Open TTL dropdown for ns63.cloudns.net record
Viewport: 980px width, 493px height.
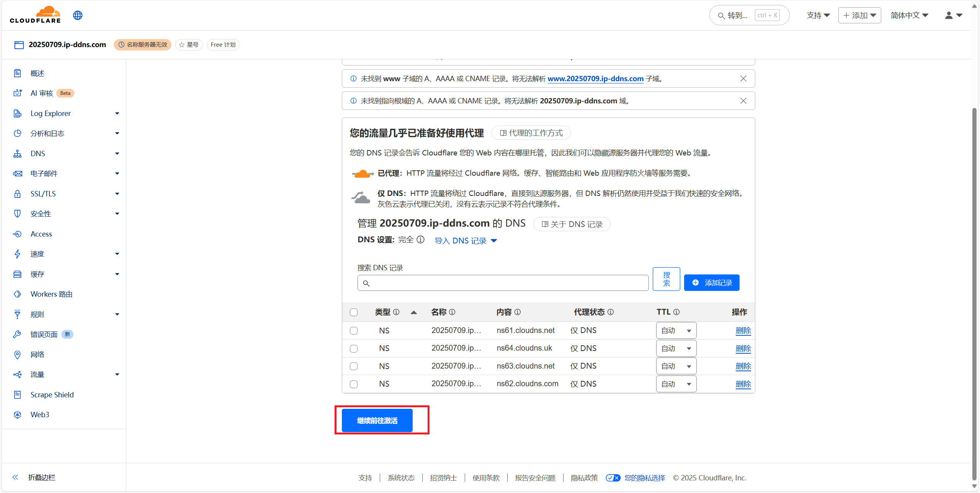coord(676,366)
